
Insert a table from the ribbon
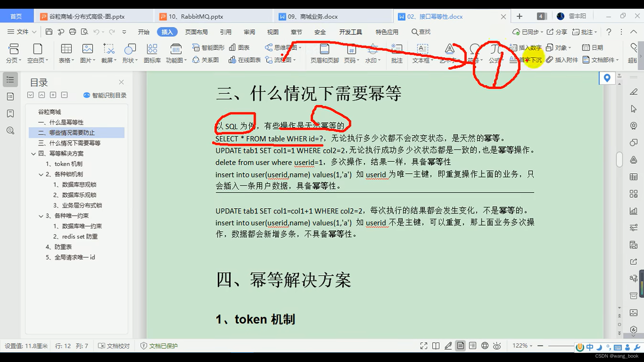coord(66,53)
